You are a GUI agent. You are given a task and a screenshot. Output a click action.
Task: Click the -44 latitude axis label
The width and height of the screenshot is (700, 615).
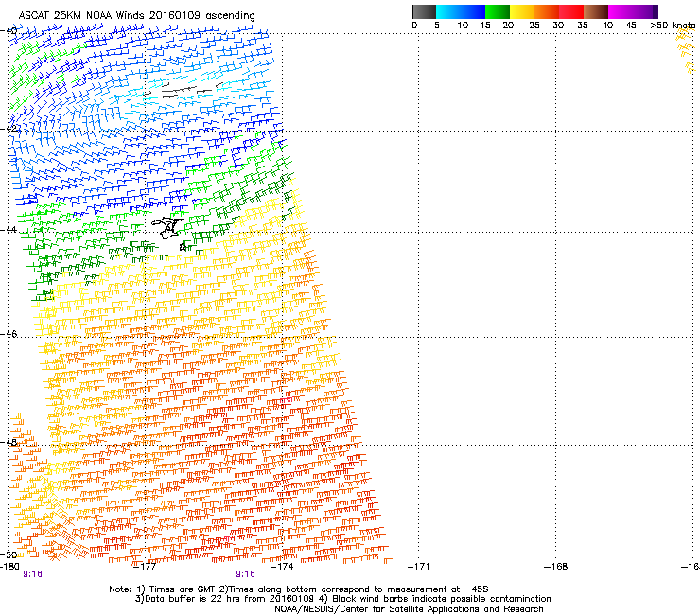pos(9,230)
